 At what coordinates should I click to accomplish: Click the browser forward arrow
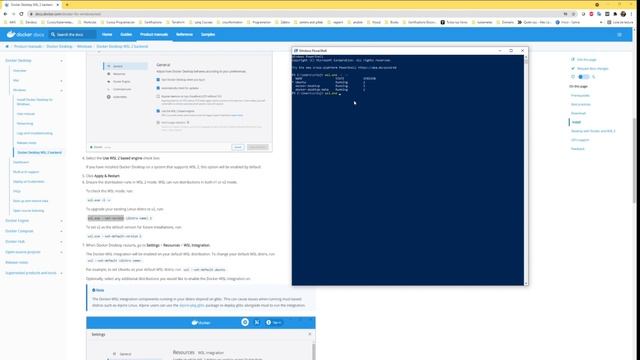[x=13, y=14]
